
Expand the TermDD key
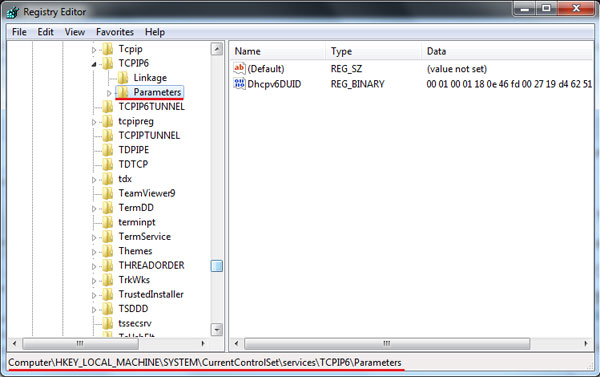pos(94,209)
